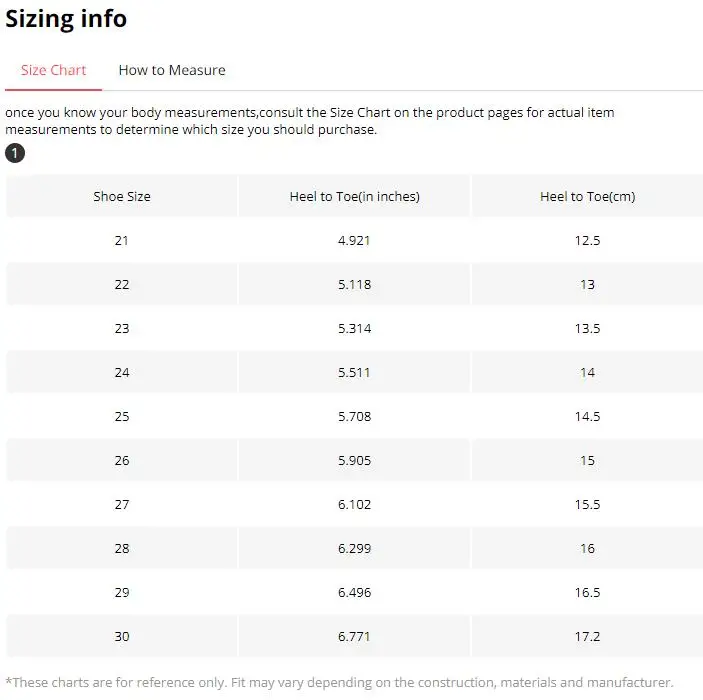Click the 16 cm cell

point(587,549)
